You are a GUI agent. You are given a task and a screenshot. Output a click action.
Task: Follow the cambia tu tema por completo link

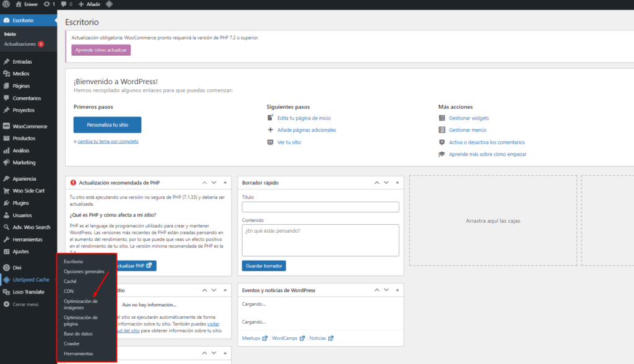tap(108, 142)
